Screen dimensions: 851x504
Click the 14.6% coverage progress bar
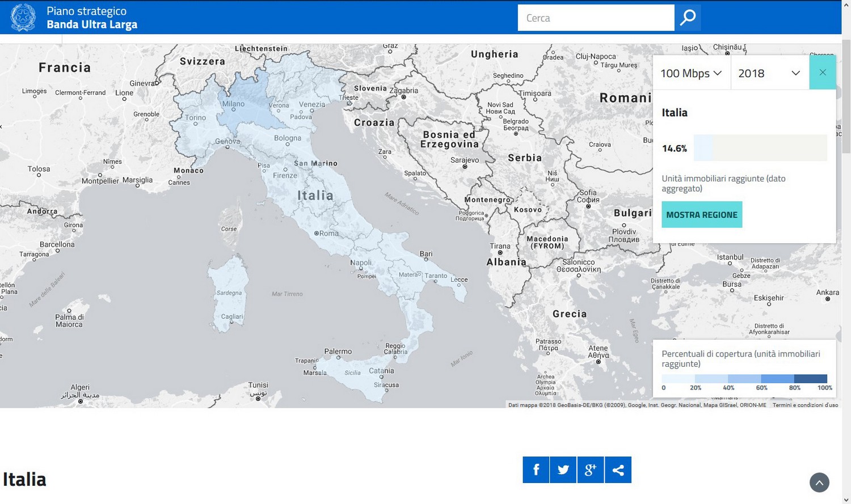pyautogui.click(x=760, y=148)
